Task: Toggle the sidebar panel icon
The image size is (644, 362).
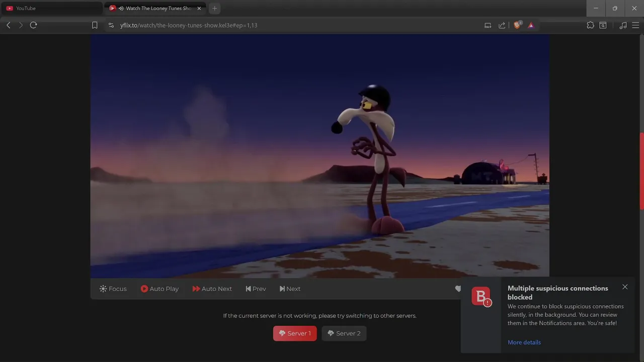Action: point(603,25)
